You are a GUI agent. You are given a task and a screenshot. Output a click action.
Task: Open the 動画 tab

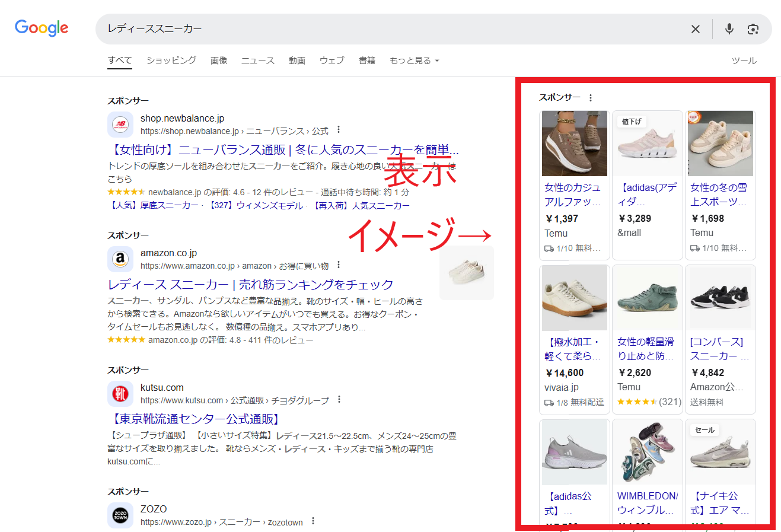pos(297,60)
